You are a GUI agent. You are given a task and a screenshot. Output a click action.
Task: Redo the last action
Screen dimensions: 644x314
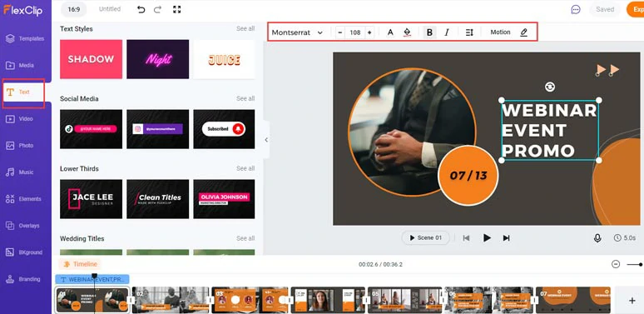point(158,9)
